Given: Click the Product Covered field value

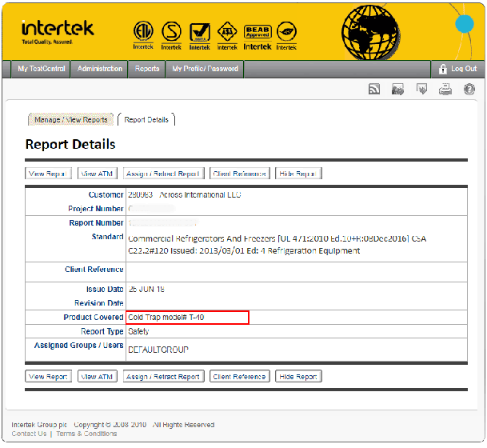Looking at the screenshot, I should 187,318.
